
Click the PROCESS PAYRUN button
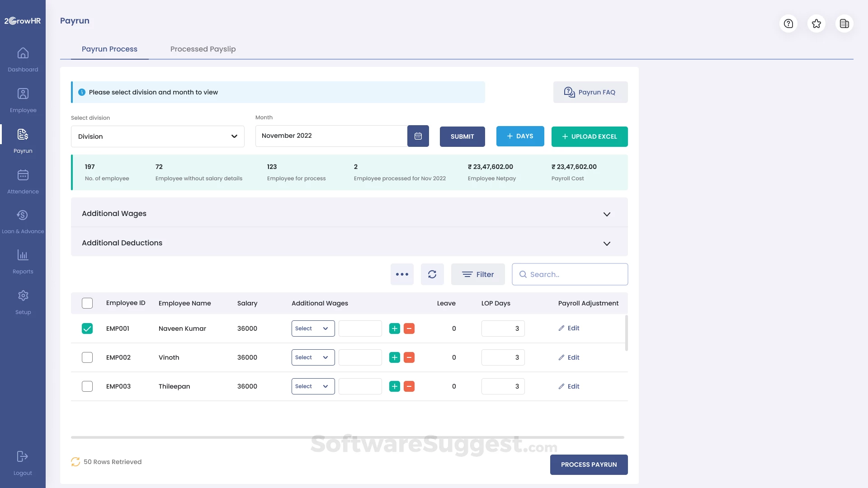click(x=588, y=465)
